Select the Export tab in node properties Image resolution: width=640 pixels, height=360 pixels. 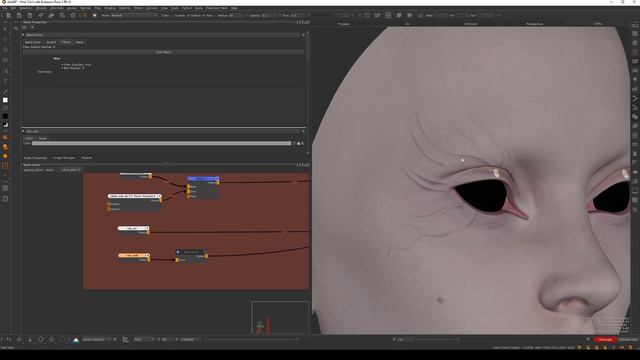(51, 42)
